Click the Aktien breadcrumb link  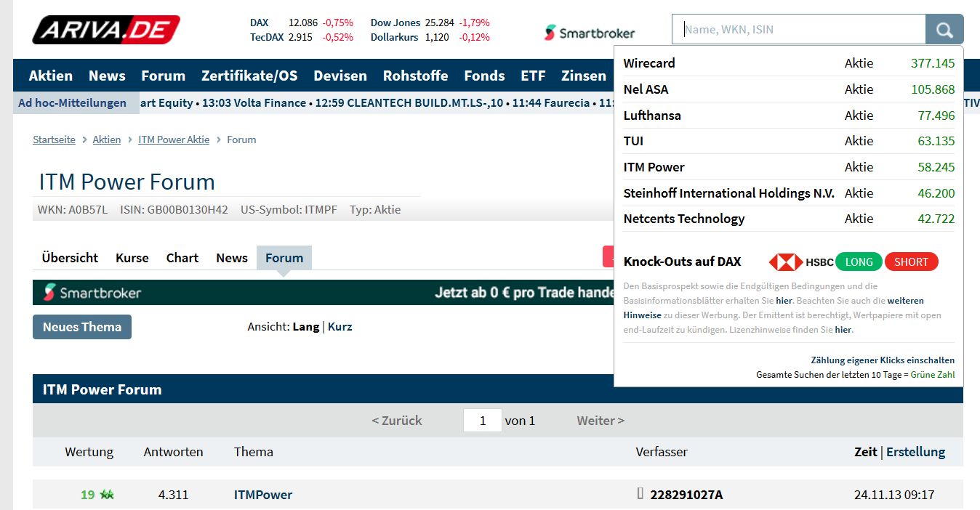coord(107,139)
